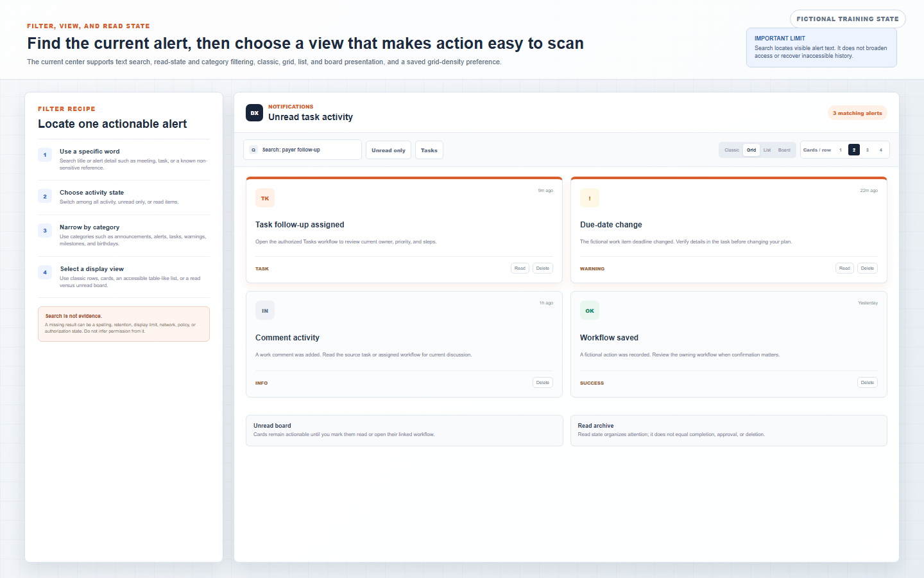
Task: Click step 1 badge beside Use a specific word
Action: tap(45, 155)
